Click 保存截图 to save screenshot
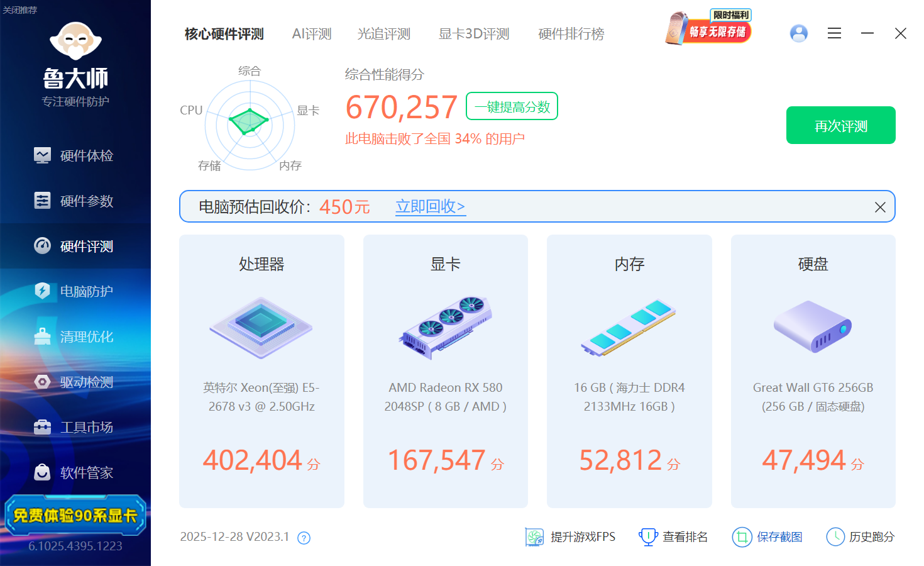924x566 pixels. (767, 537)
